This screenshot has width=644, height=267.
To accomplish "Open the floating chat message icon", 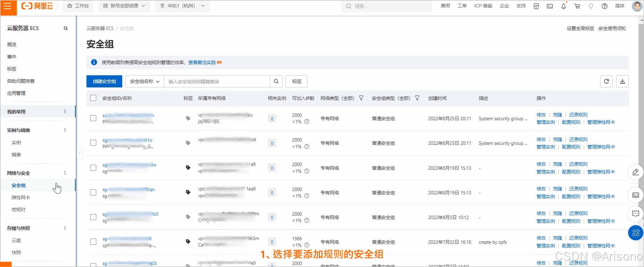I will (636, 214).
